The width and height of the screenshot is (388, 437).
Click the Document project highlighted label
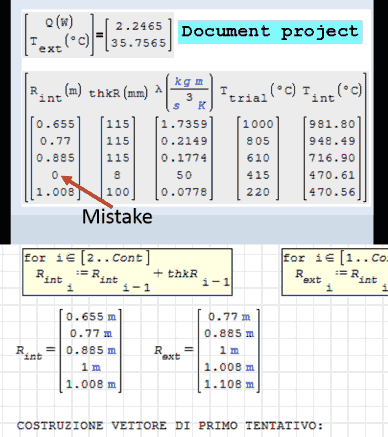tap(270, 32)
